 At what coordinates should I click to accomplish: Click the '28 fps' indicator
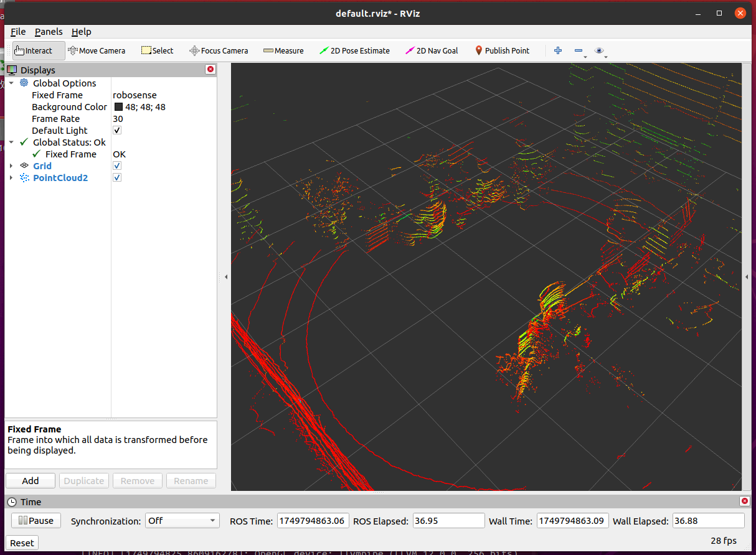pyautogui.click(x=724, y=541)
